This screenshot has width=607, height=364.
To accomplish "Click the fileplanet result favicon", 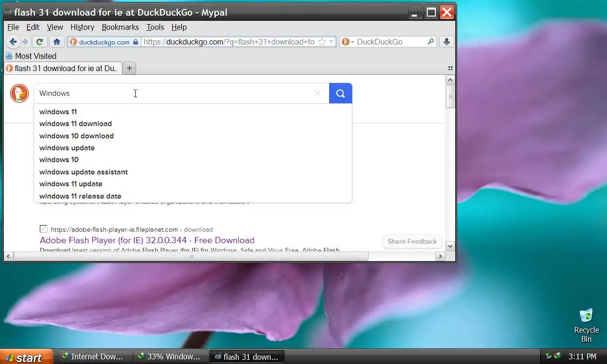I will (44, 229).
